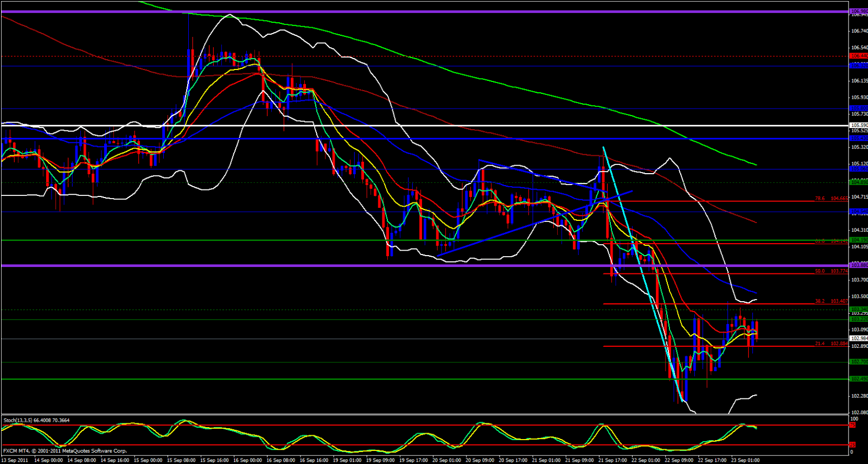The height and width of the screenshot is (464, 868).
Task: Click the 20 Sep 09:00 time label
Action: [480, 460]
